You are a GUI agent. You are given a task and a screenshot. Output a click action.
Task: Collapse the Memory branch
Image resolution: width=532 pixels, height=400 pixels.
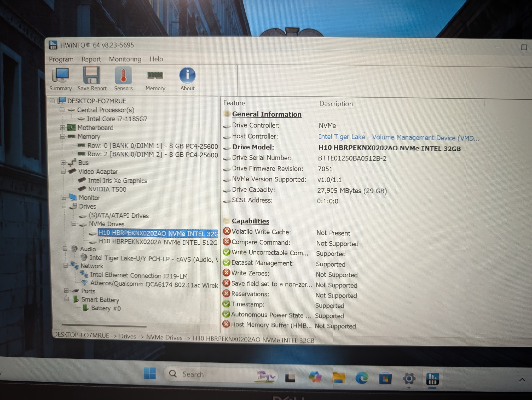point(63,136)
